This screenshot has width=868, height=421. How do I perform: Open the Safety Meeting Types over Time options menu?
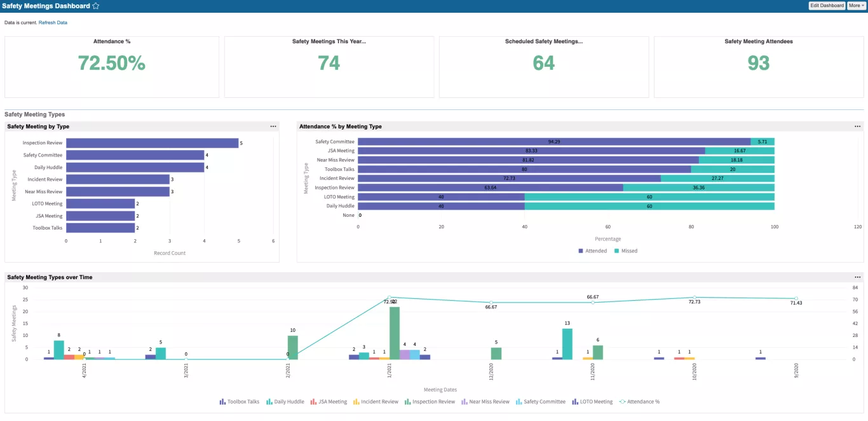click(x=858, y=277)
